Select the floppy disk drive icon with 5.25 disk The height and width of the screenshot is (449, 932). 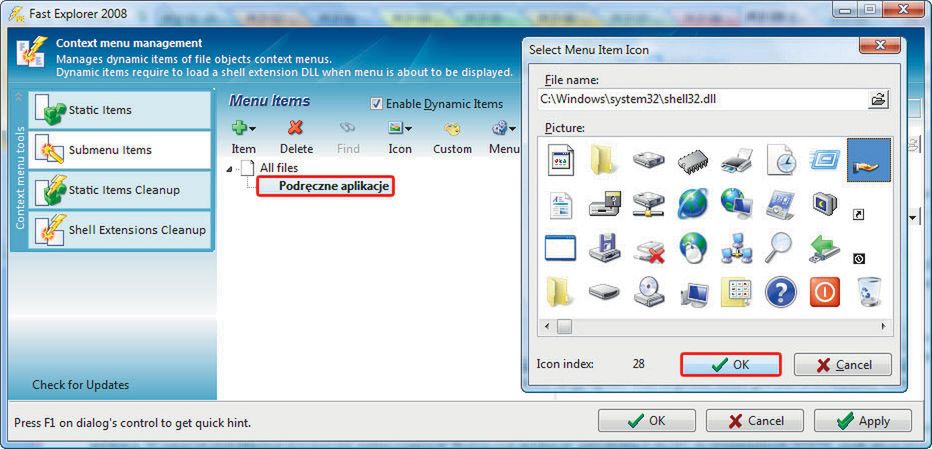[x=604, y=204]
